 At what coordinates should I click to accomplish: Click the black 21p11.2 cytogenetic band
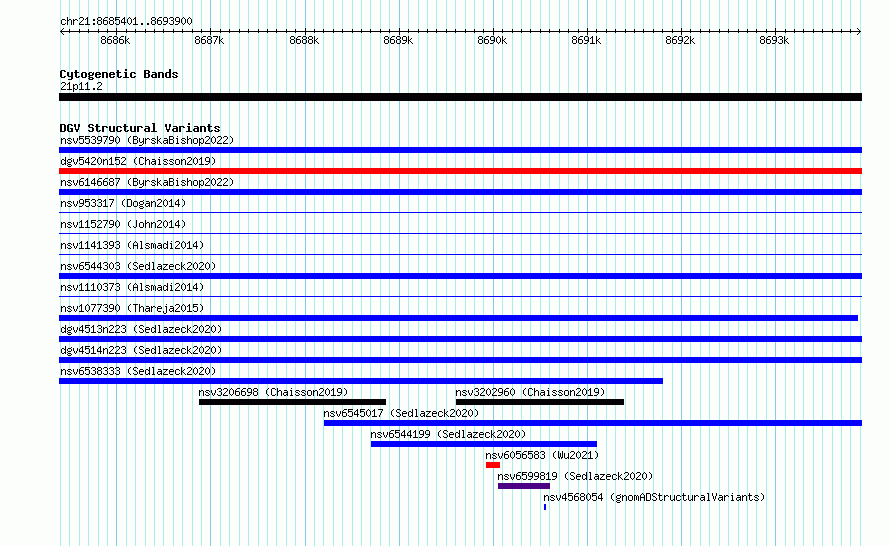460,97
